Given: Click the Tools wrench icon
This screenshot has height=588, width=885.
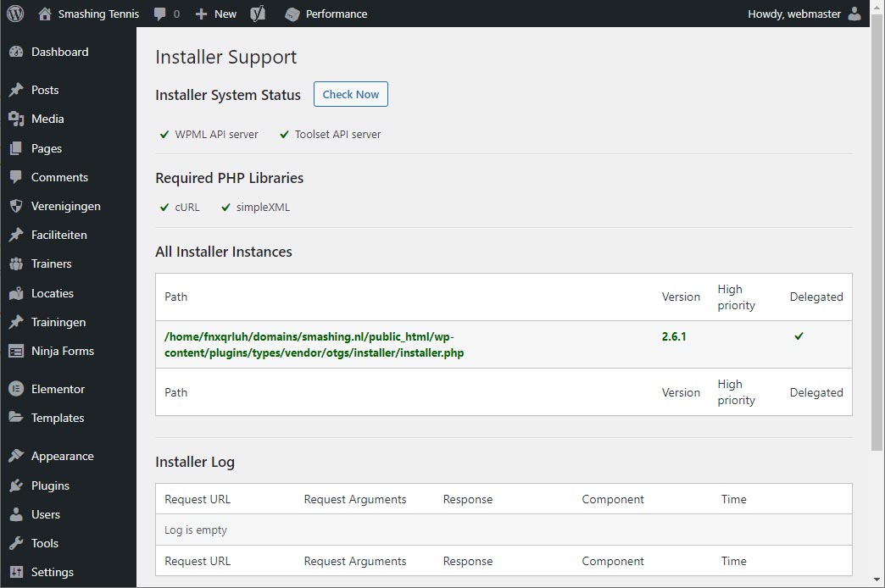Looking at the screenshot, I should coord(16,543).
